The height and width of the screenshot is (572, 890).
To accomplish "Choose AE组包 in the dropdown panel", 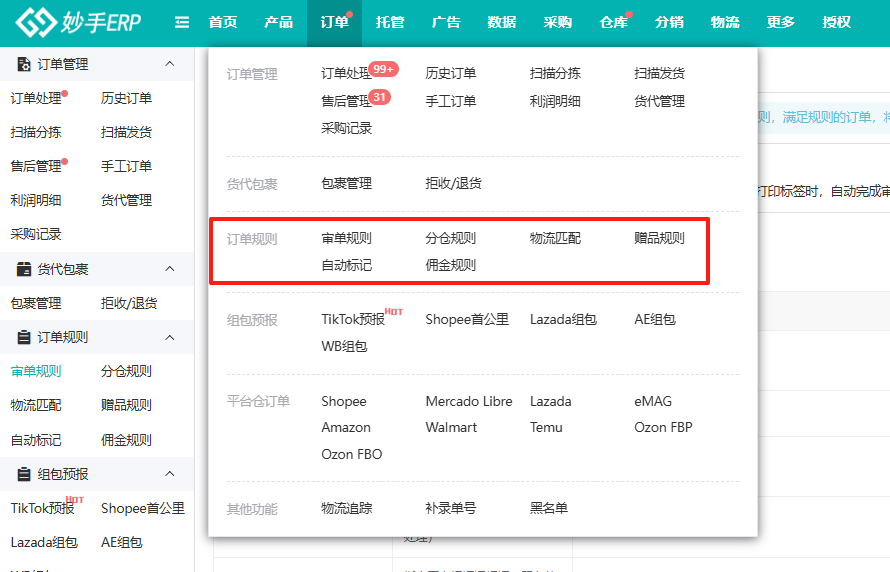I will [655, 319].
